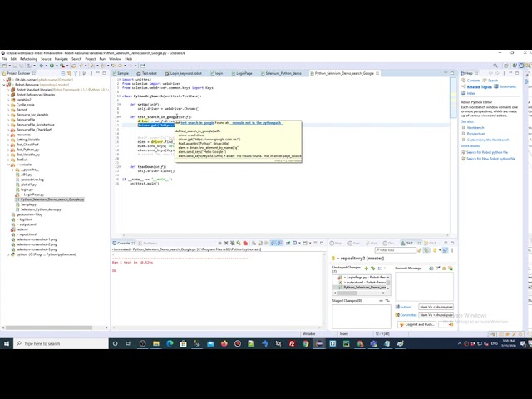Click Commit and Push button
532x399 pixels.
pos(417,325)
